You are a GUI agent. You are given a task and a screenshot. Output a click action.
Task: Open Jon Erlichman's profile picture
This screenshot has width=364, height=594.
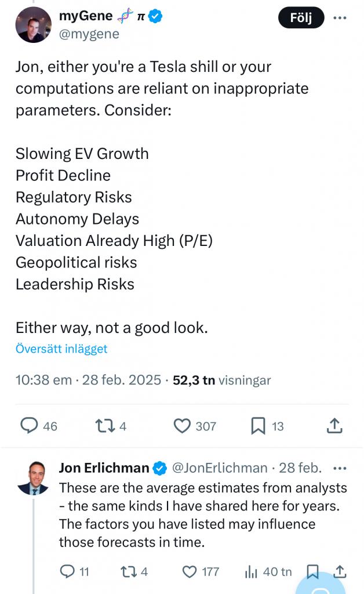coord(33,477)
